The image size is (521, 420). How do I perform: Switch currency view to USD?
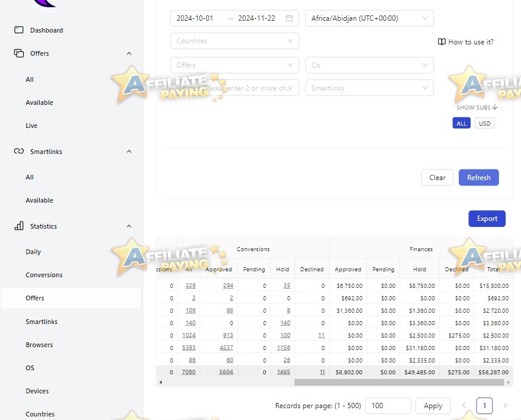pyautogui.click(x=484, y=123)
